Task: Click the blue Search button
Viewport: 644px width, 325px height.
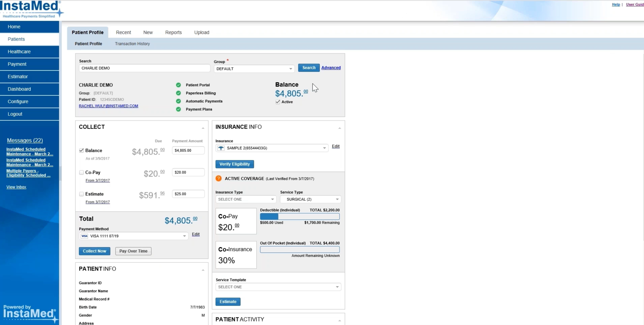Action: click(309, 68)
